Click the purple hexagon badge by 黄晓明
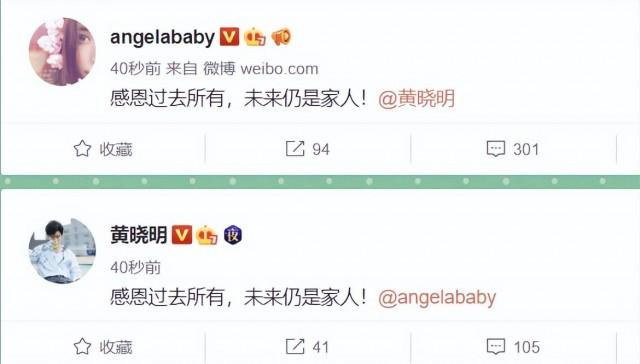 pyautogui.click(x=233, y=235)
